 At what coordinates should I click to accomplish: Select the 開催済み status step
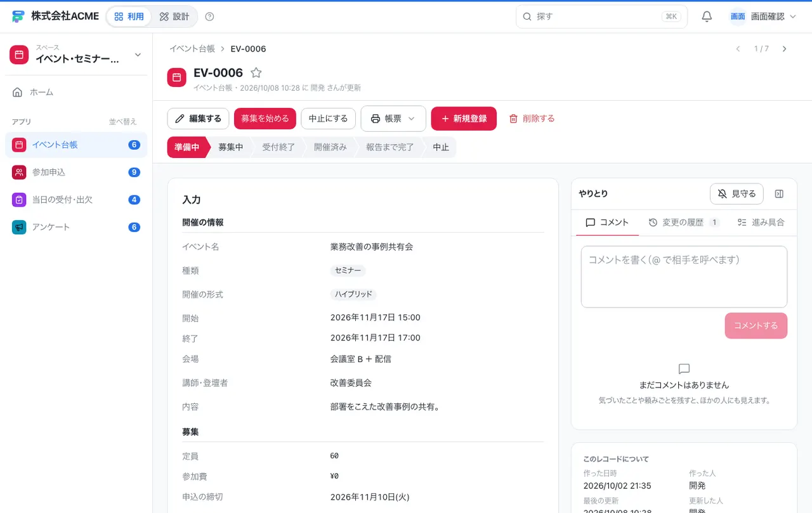[x=331, y=147]
